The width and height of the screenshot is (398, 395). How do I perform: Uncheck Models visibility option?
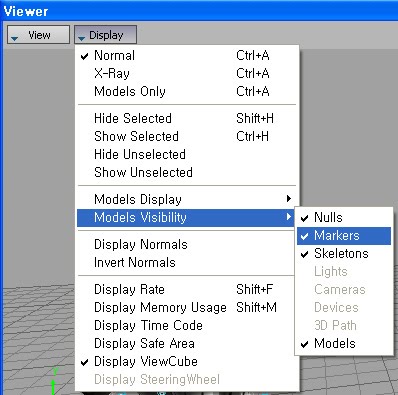tap(344, 344)
